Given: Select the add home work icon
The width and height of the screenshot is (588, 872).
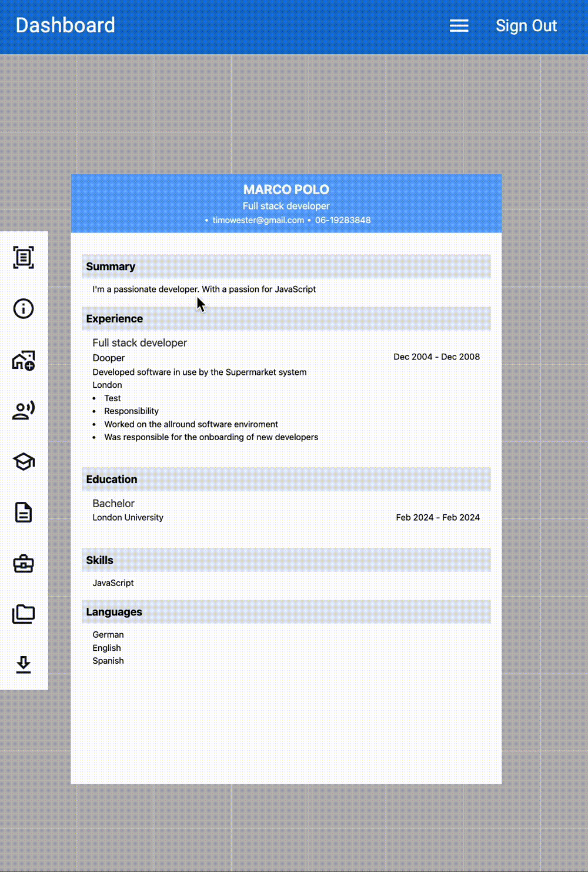Looking at the screenshot, I should click(24, 360).
